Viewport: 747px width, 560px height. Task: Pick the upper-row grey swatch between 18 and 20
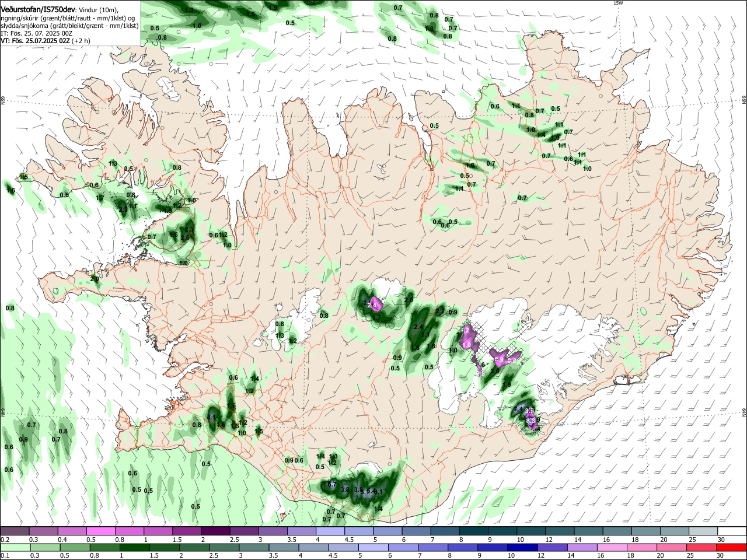[x=645, y=531]
